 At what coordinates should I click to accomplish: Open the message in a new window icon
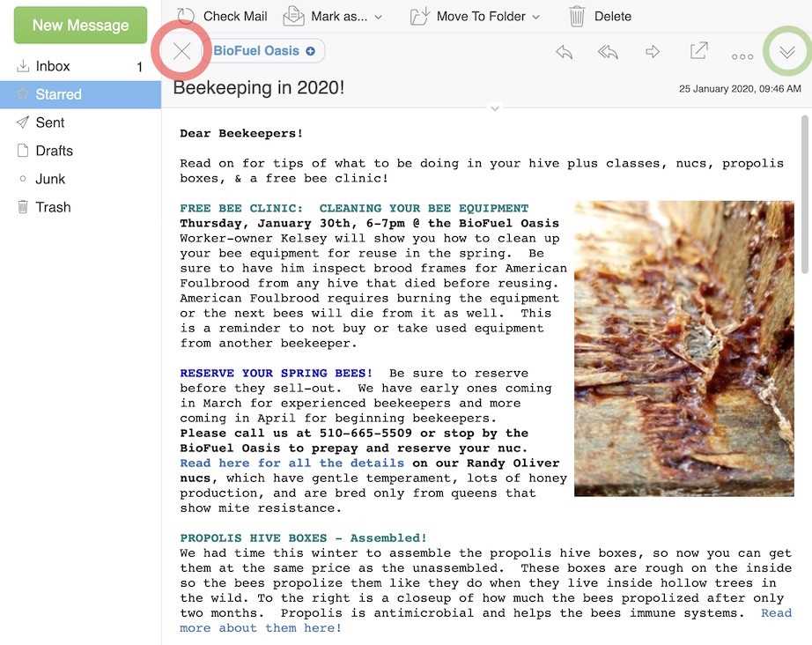pos(698,52)
